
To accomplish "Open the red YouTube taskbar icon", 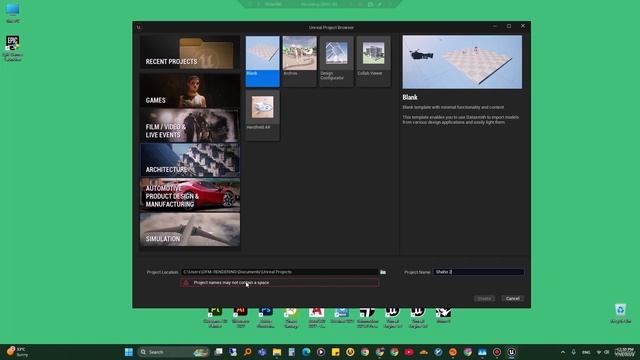I will [x=409, y=352].
